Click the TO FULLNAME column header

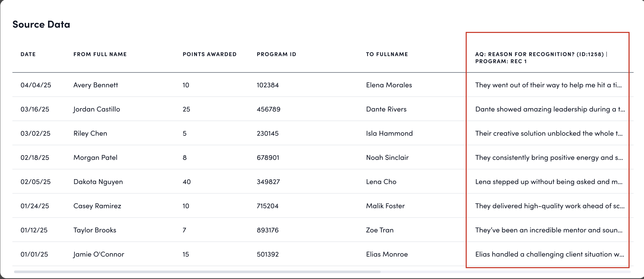pos(387,54)
